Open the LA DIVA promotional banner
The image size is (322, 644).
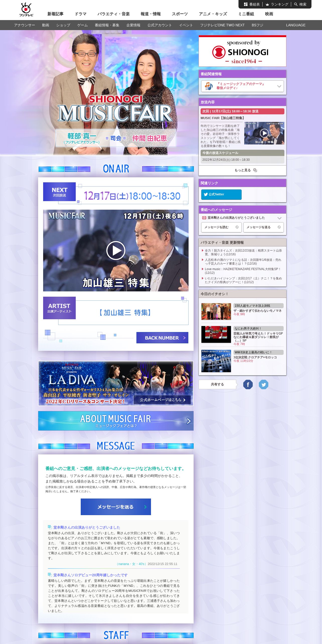116,383
